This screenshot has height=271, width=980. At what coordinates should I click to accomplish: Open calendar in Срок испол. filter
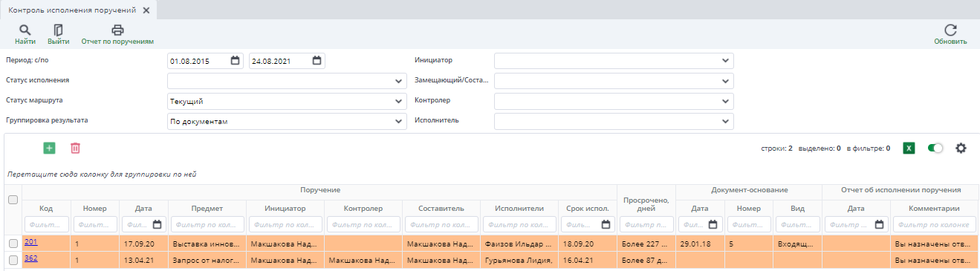606,224
